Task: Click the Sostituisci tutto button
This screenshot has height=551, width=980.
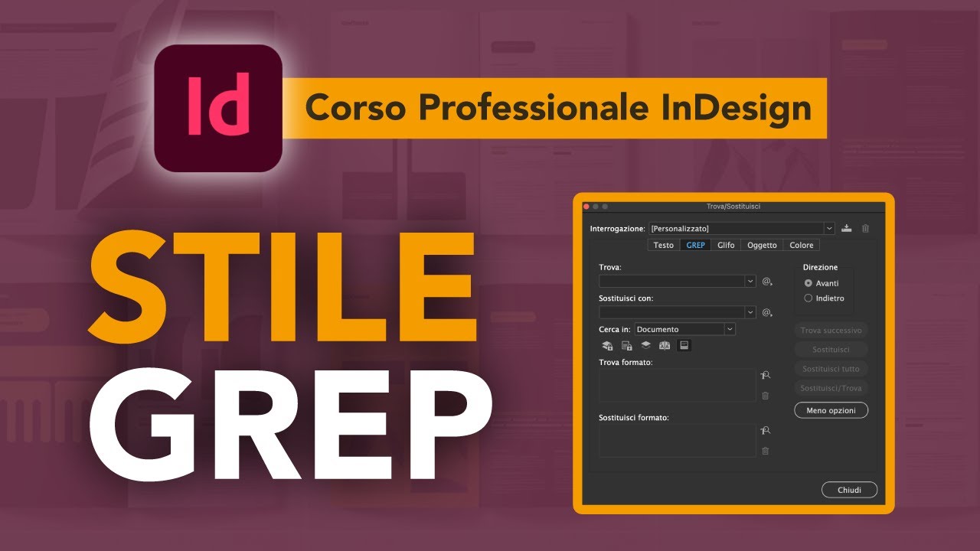Action: click(831, 369)
